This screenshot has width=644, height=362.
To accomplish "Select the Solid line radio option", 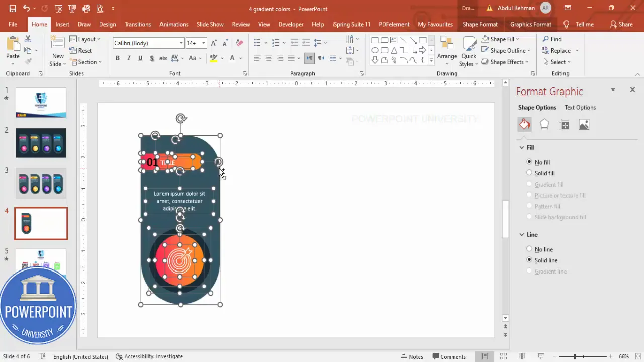I will (x=529, y=260).
